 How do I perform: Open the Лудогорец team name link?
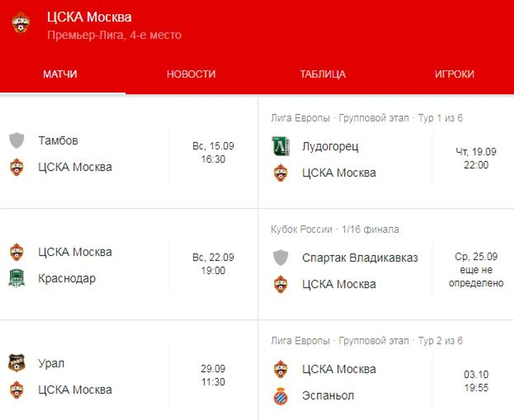tap(330, 146)
